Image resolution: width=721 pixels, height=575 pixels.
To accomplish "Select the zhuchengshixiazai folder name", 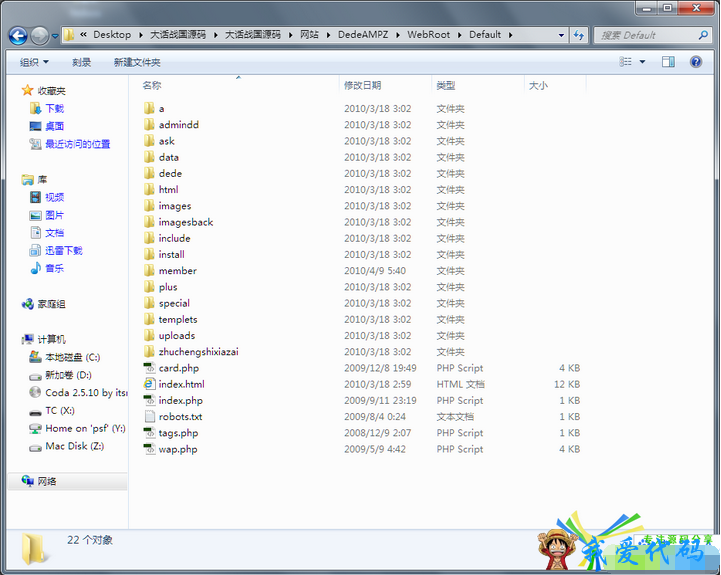I will click(x=199, y=352).
